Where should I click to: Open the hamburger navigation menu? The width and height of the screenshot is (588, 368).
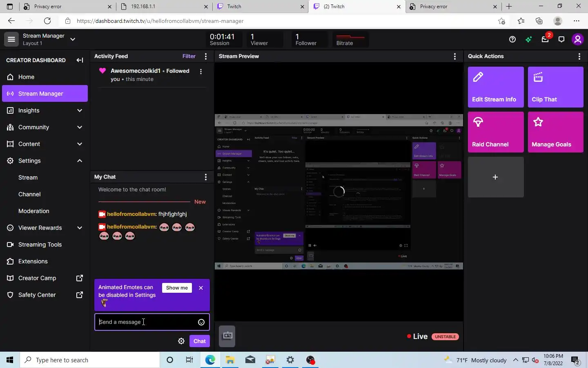coord(11,39)
